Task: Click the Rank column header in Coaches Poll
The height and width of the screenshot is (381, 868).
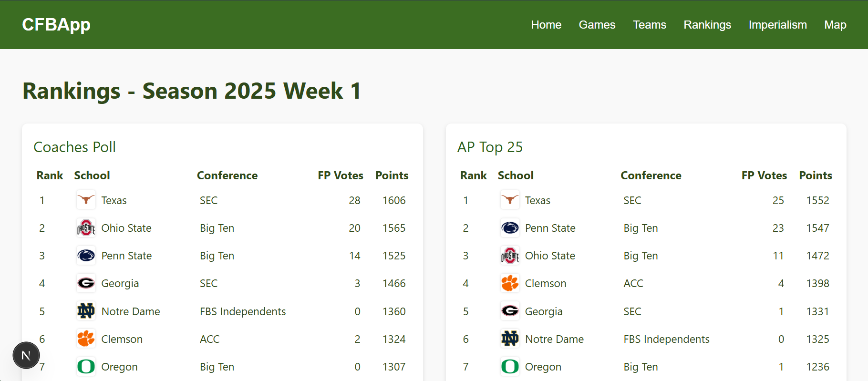Action: 50,175
